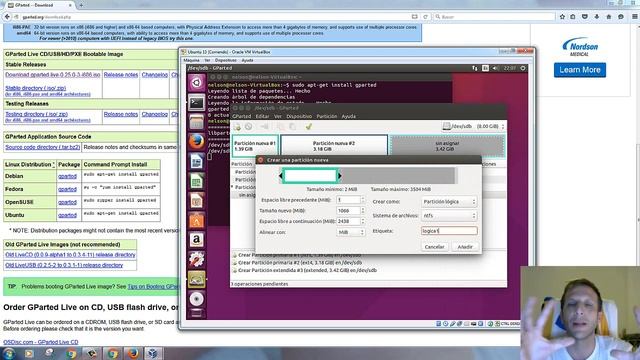Click the right resize handle of partition slider
This screenshot has height=360, width=640.
click(340, 176)
